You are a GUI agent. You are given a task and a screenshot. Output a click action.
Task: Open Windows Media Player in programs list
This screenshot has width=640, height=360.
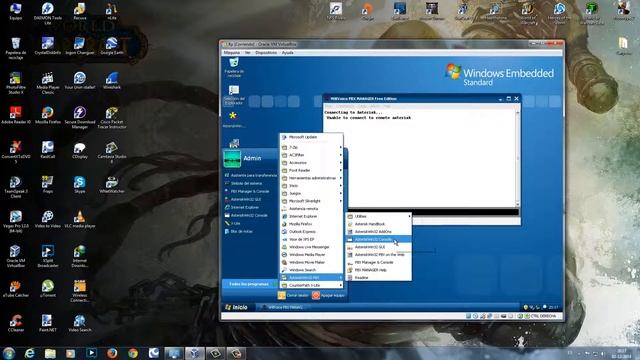[311, 255]
